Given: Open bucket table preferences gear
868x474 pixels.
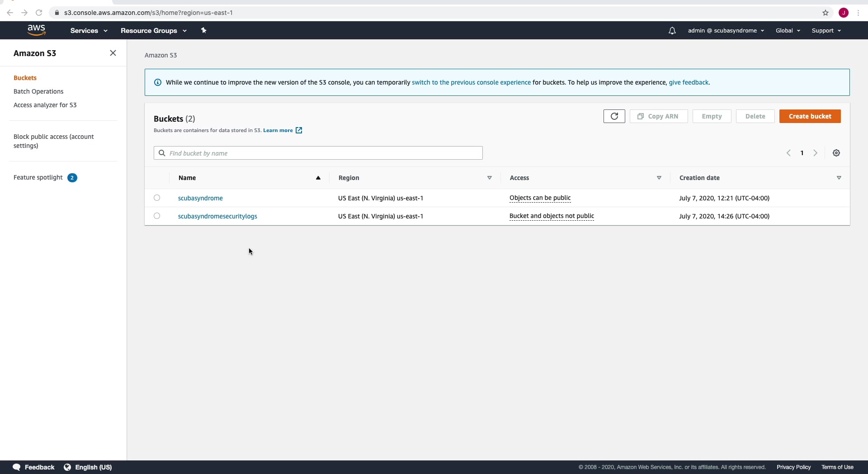Looking at the screenshot, I should tap(836, 153).
